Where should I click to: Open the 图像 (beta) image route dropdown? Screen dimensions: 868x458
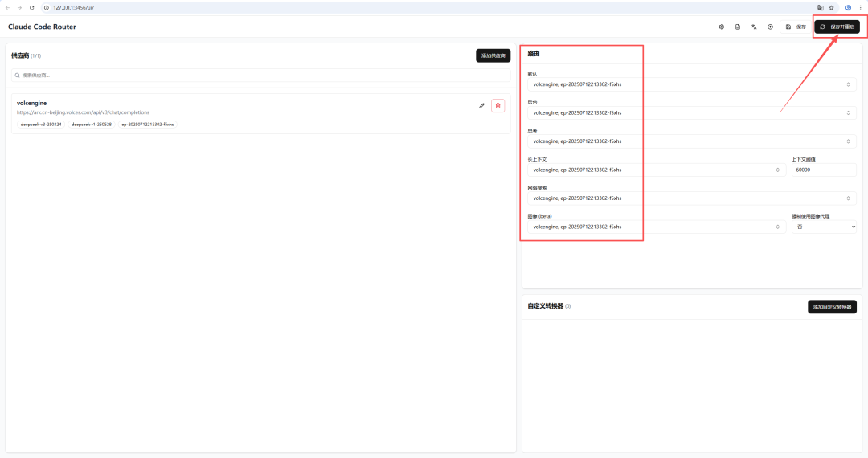657,227
